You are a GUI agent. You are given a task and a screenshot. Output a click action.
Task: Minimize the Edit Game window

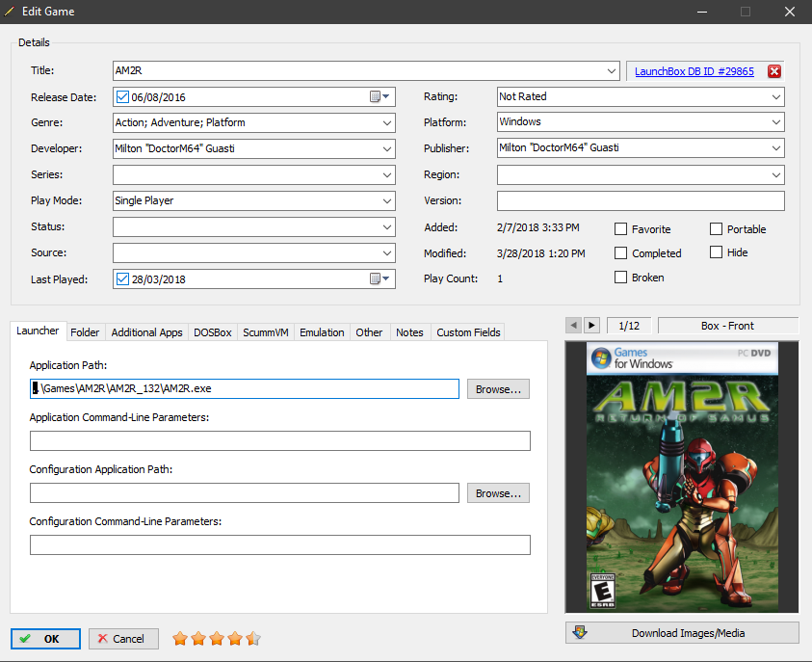coord(702,12)
